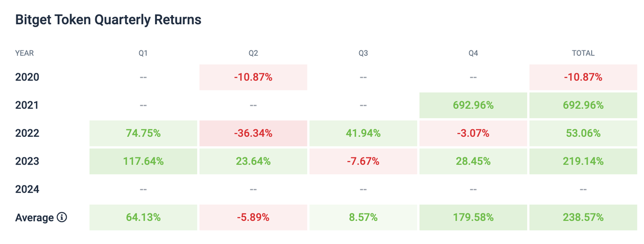The image size is (644, 244).
Task: Click the 2023 total cell showing 219.14%
Action: click(583, 161)
